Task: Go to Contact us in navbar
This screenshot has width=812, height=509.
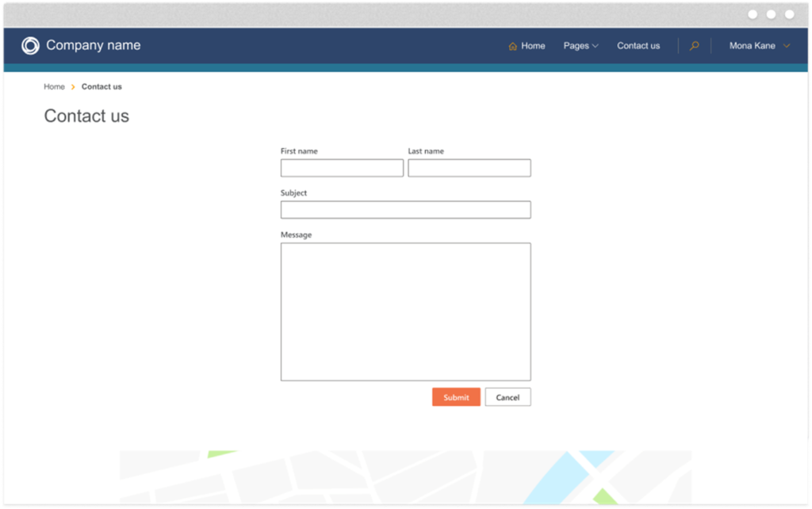Action: point(638,45)
